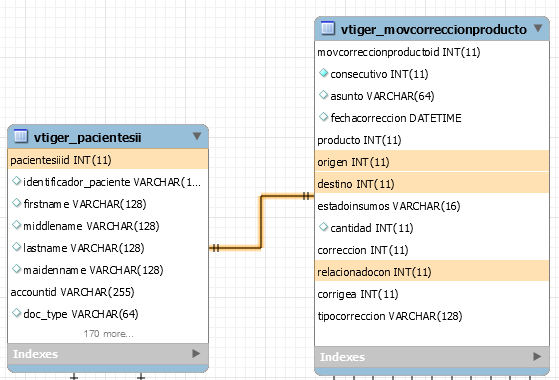Collapse the vtiger_pacientesii table with its header arrow

click(x=197, y=136)
